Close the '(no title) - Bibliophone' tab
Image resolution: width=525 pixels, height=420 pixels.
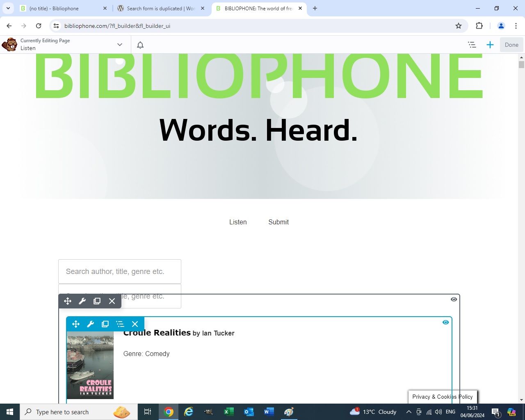(x=105, y=8)
